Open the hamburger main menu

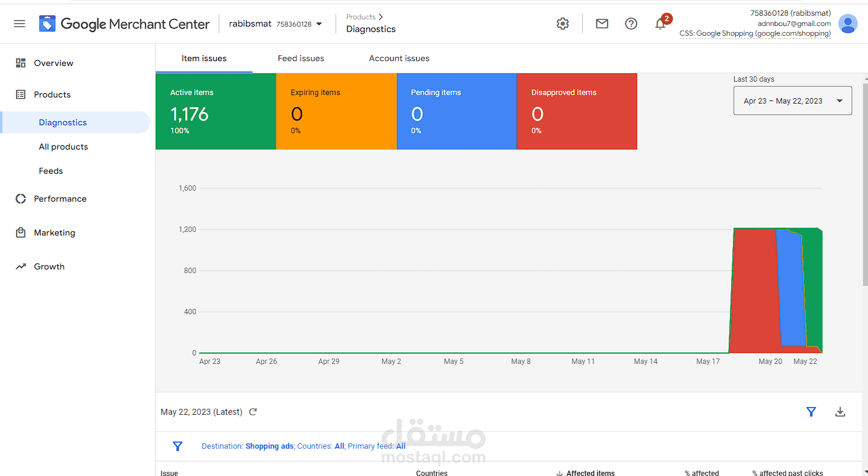click(x=19, y=24)
